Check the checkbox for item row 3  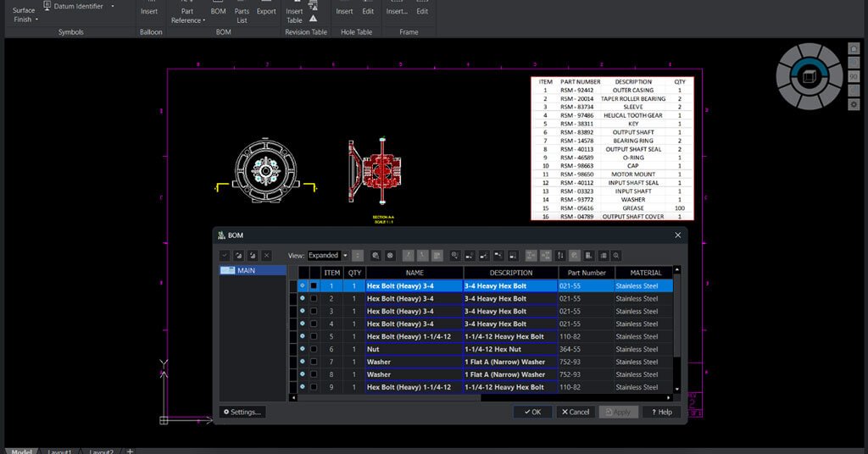tap(314, 311)
